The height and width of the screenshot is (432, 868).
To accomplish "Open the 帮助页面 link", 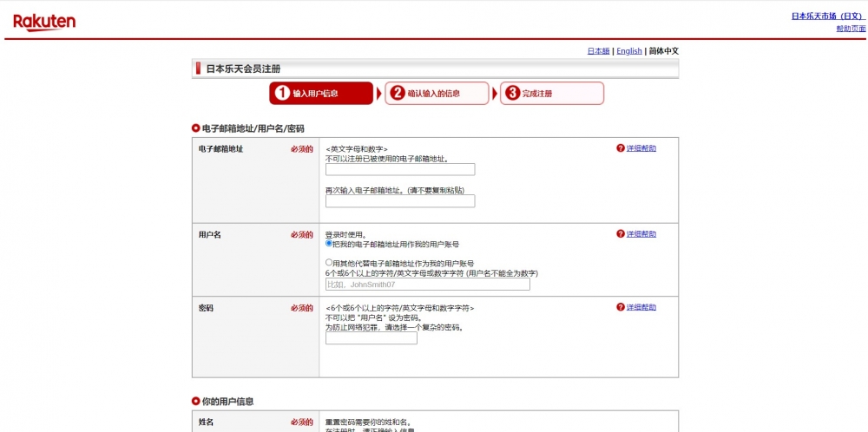I will pos(851,29).
